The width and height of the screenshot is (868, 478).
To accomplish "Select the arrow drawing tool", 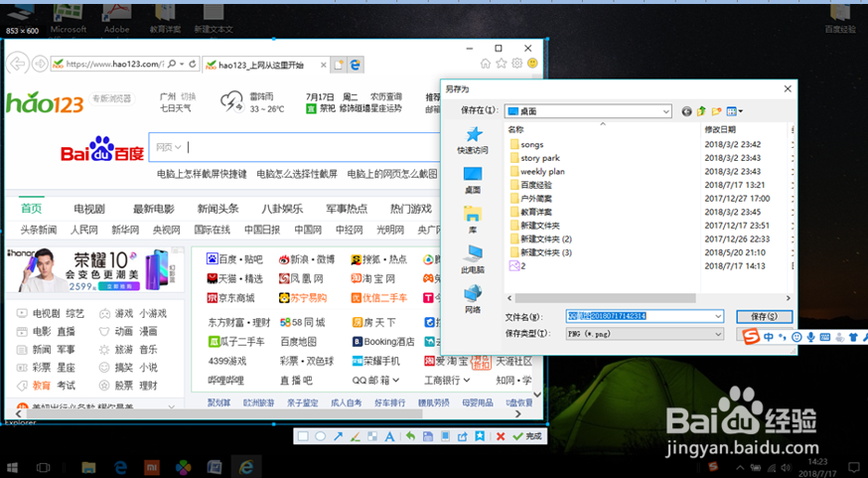I will (338, 436).
